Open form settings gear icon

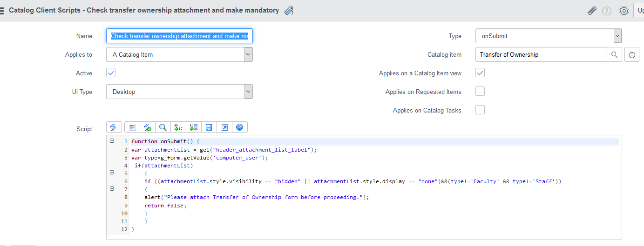(624, 11)
